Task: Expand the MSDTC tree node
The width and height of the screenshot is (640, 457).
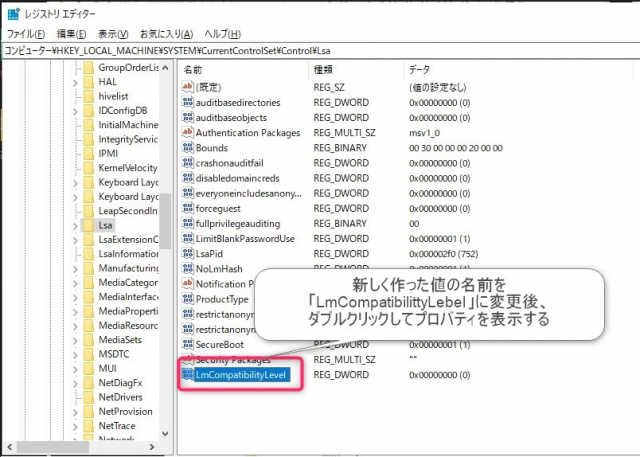Action: coord(75,355)
